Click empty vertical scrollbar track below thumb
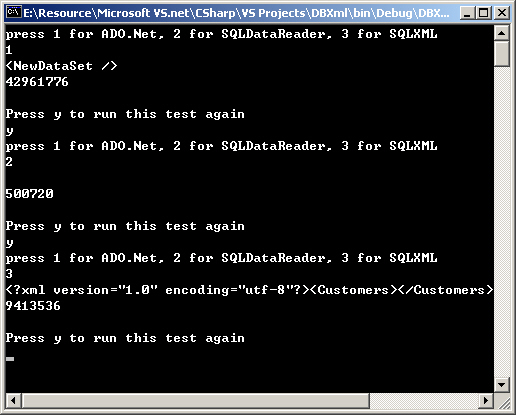 click(502, 222)
